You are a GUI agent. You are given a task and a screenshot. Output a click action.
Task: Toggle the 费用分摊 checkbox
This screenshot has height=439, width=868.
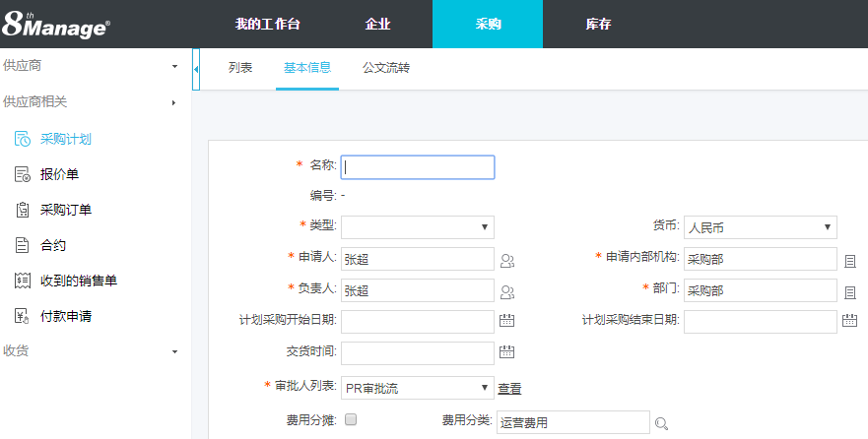[x=351, y=420]
